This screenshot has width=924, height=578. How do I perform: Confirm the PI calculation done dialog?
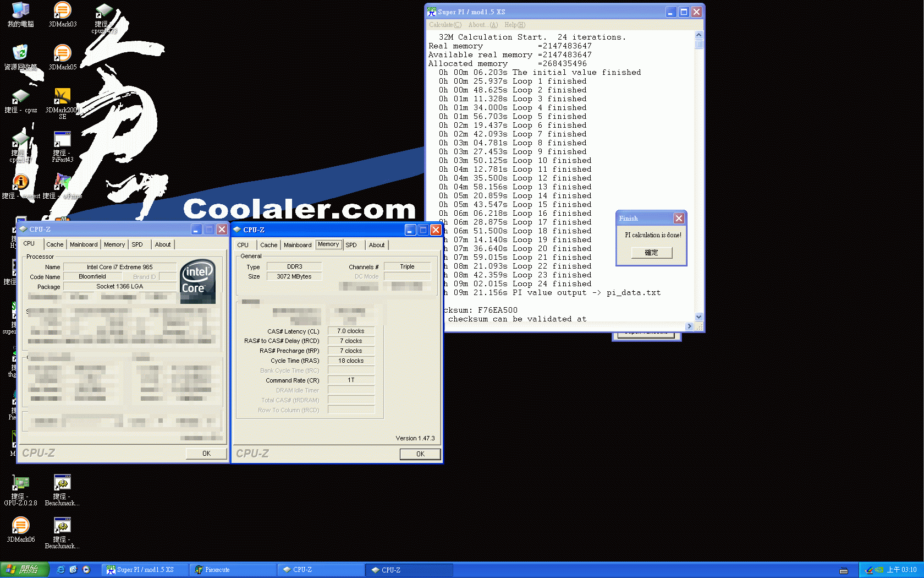click(x=651, y=253)
